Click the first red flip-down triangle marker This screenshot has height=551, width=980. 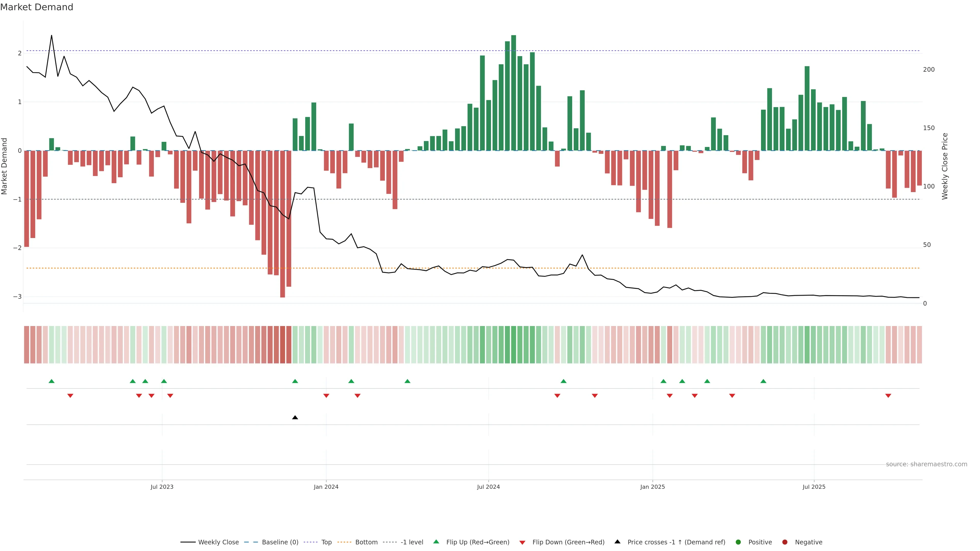(70, 396)
